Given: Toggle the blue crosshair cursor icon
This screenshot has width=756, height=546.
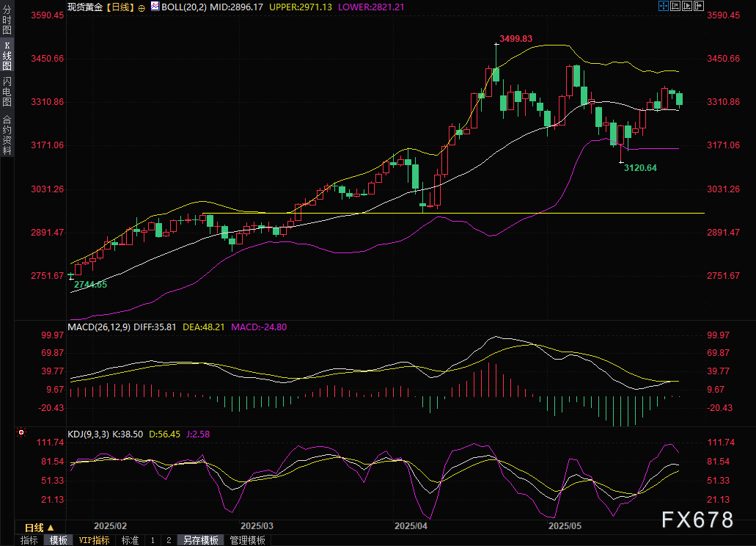Looking at the screenshot, I should [662, 6].
